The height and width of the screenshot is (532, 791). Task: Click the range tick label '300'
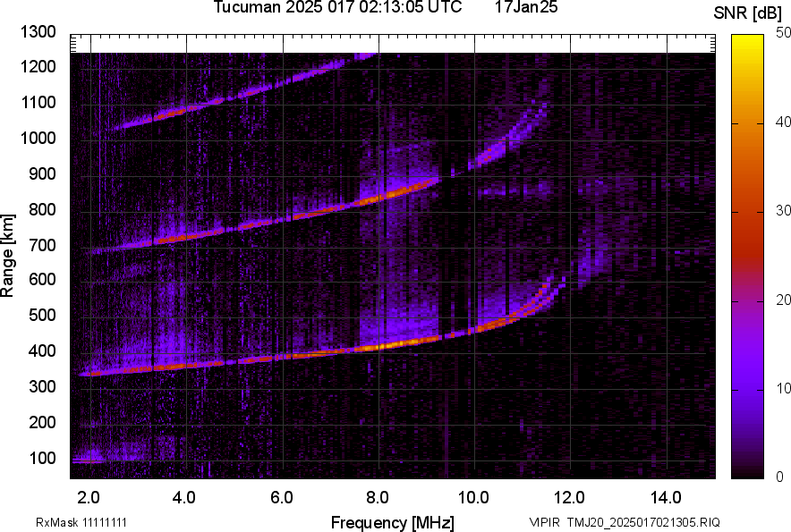pyautogui.click(x=42, y=387)
